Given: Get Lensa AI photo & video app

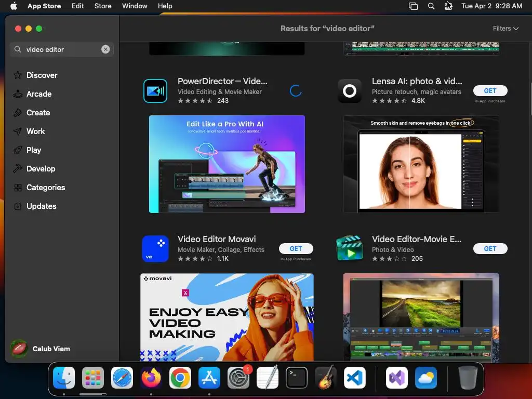Looking at the screenshot, I should pos(490,90).
